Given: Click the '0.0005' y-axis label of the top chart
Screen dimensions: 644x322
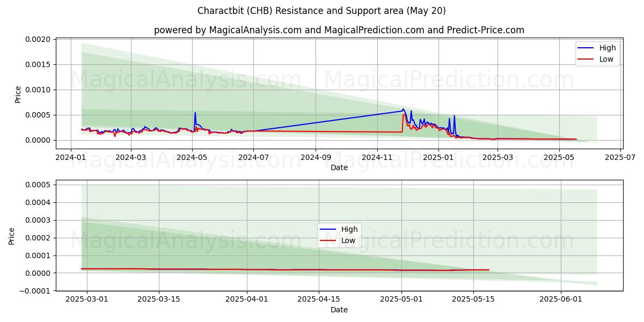Looking at the screenshot, I should tap(38, 115).
